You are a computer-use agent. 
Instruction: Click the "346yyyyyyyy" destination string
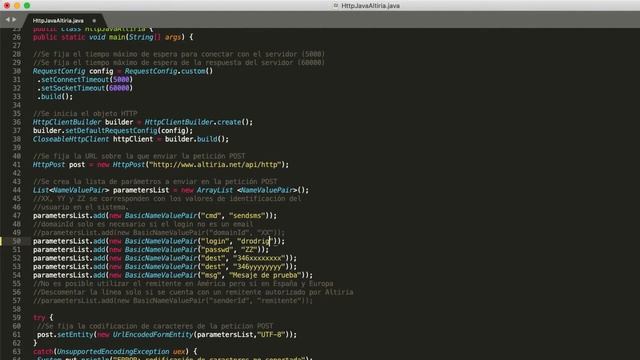click(x=259, y=267)
